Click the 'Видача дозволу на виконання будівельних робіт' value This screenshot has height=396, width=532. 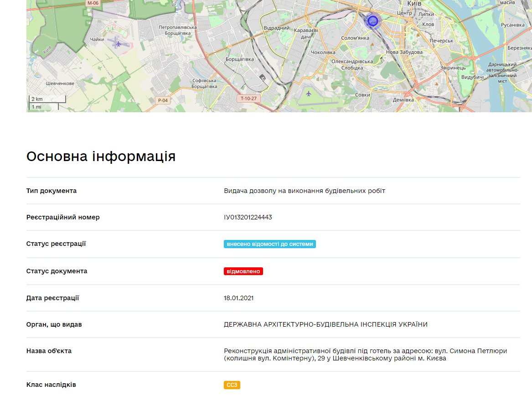pyautogui.click(x=305, y=191)
